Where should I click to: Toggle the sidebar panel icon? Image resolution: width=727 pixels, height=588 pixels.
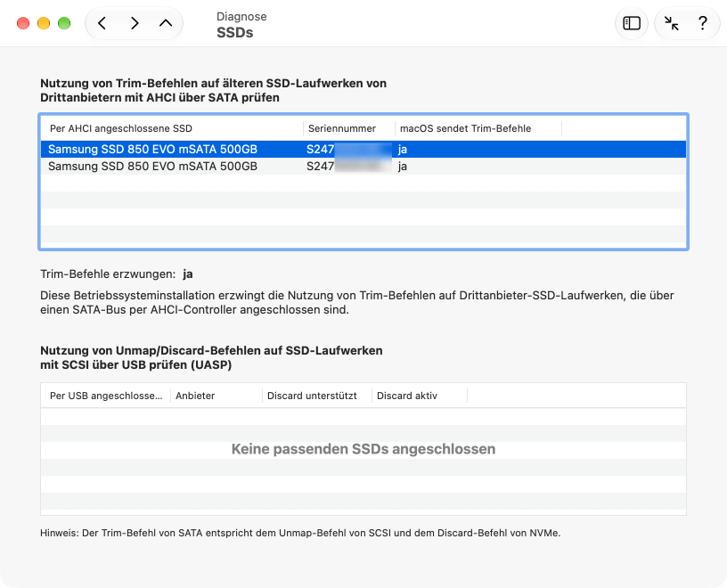pos(632,23)
